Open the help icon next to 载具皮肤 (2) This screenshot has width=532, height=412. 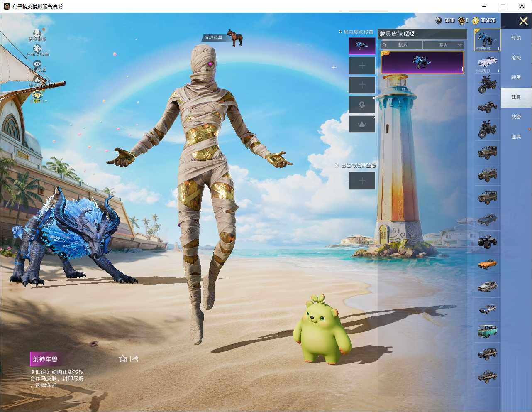412,34
